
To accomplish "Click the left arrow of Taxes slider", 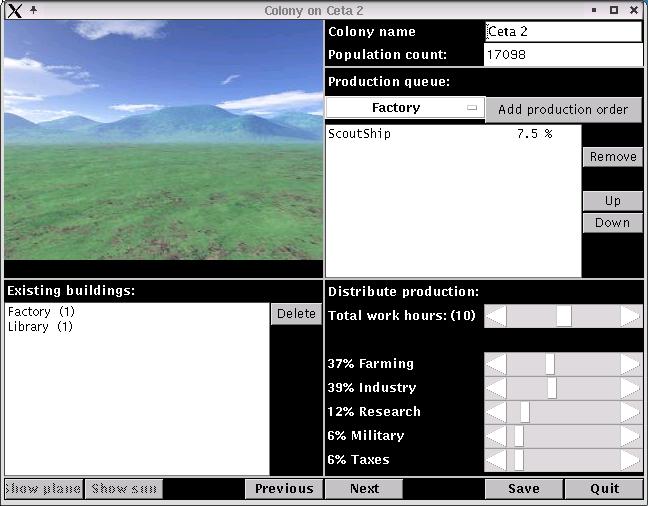I will (496, 460).
